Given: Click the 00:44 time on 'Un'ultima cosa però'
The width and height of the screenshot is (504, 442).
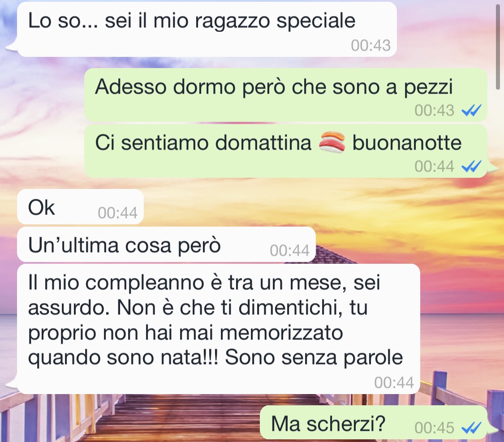Looking at the screenshot, I should click(x=289, y=250).
